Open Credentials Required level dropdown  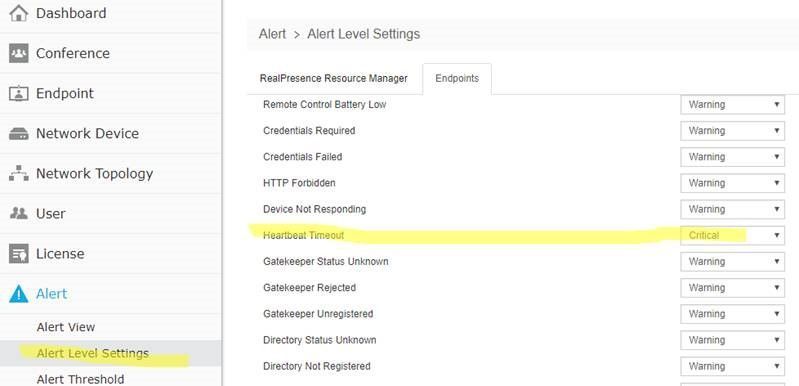point(732,131)
